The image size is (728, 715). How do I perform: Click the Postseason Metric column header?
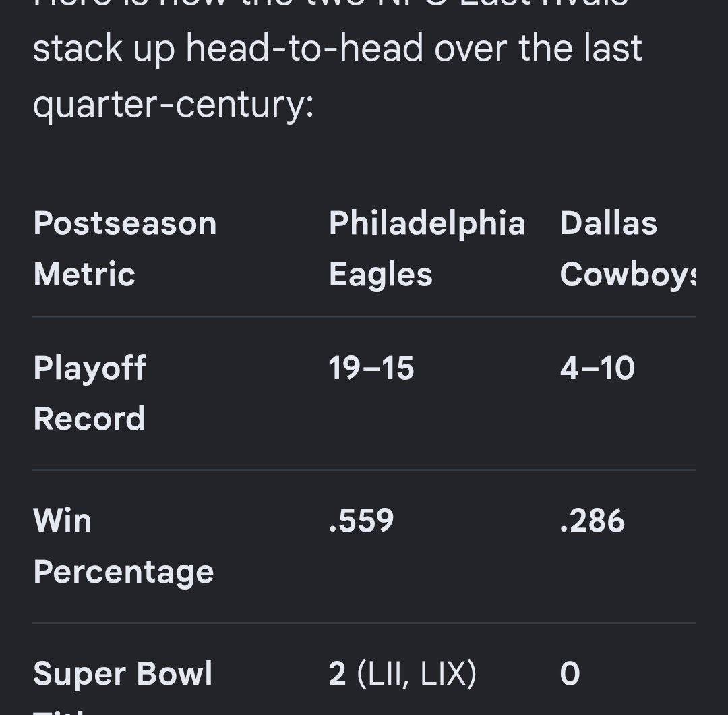pyautogui.click(x=125, y=248)
